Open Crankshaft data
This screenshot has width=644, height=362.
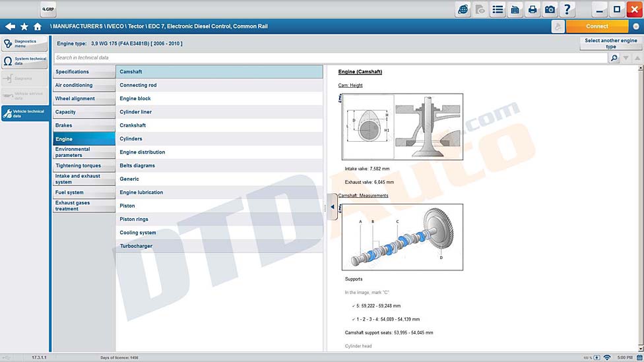219,125
